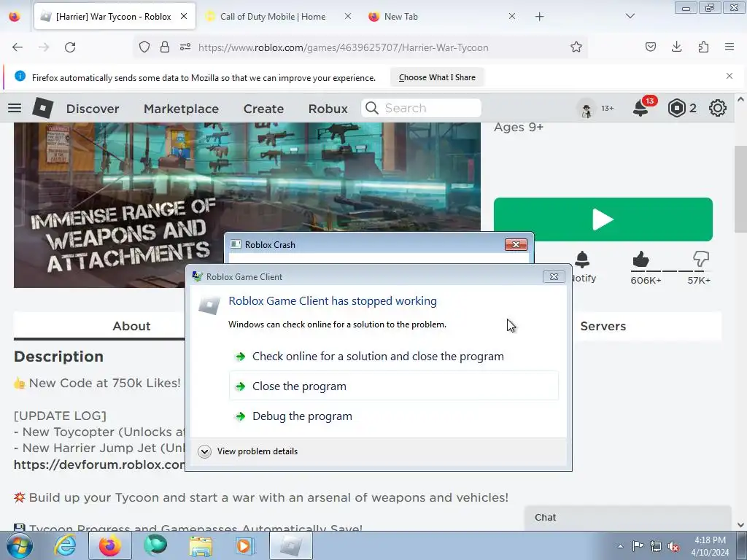Viewport: 747px width, 560px height.
Task: Open the Windows Start menu
Action: (x=18, y=545)
